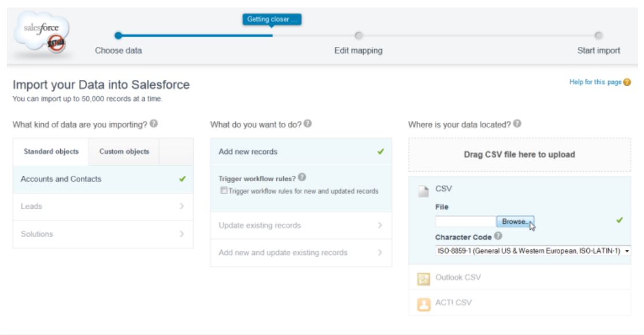The width and height of the screenshot is (644, 335).
Task: Open the Character Code dropdown
Action: click(x=532, y=251)
